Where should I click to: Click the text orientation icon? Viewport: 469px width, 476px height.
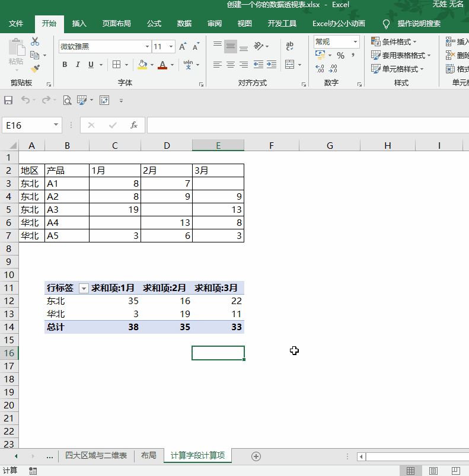click(x=259, y=46)
